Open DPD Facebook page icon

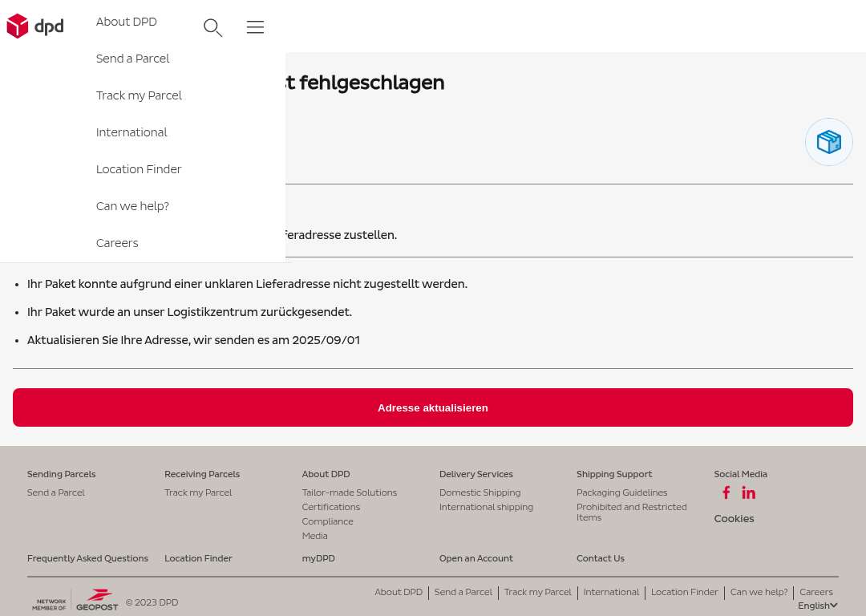[x=726, y=492]
